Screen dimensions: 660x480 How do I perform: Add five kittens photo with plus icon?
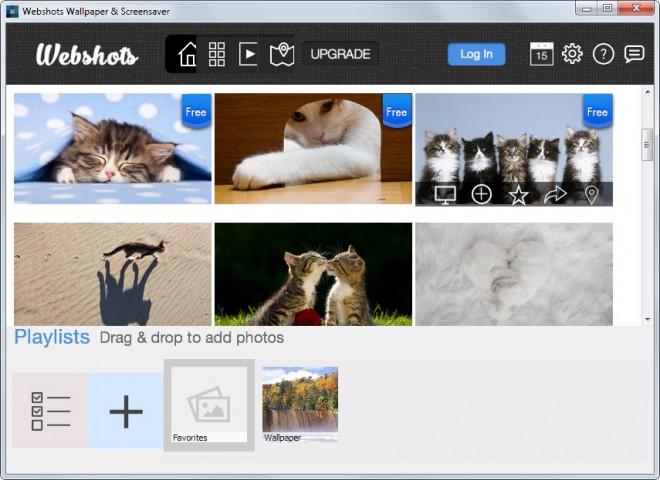tap(481, 194)
